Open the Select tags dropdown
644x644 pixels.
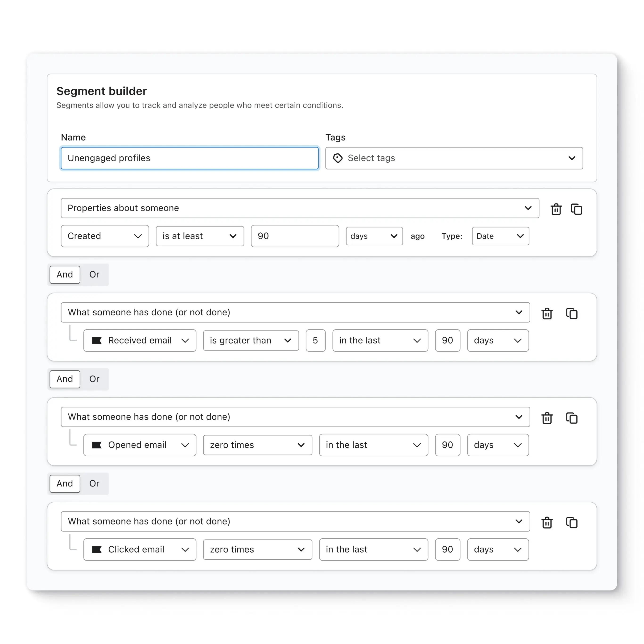[x=454, y=158]
